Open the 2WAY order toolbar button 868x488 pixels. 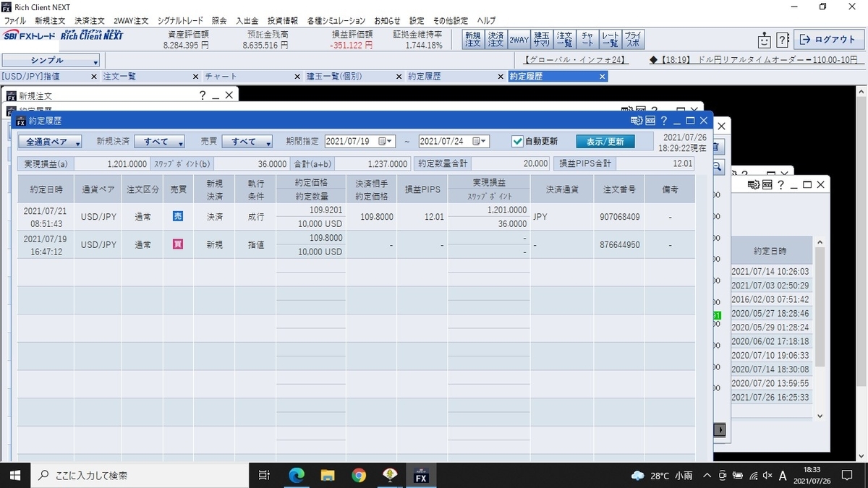pyautogui.click(x=519, y=40)
